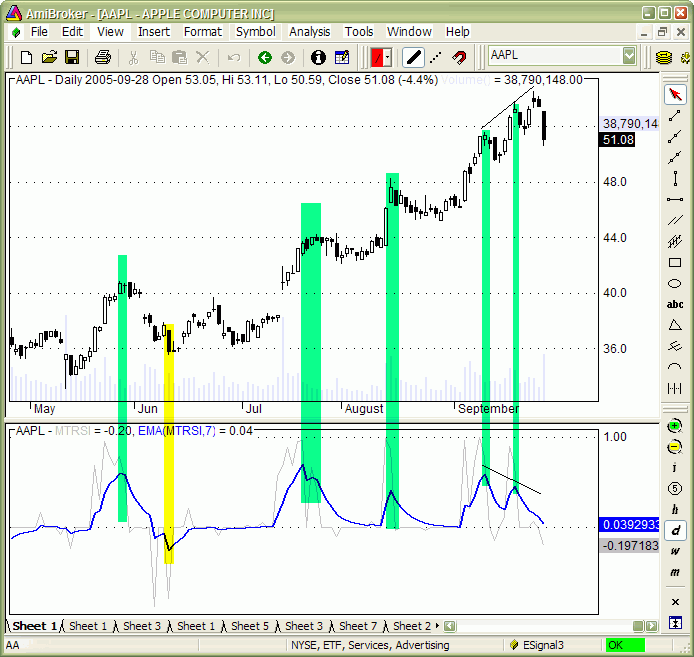Click the chart scrollbar right arrow

click(652, 626)
